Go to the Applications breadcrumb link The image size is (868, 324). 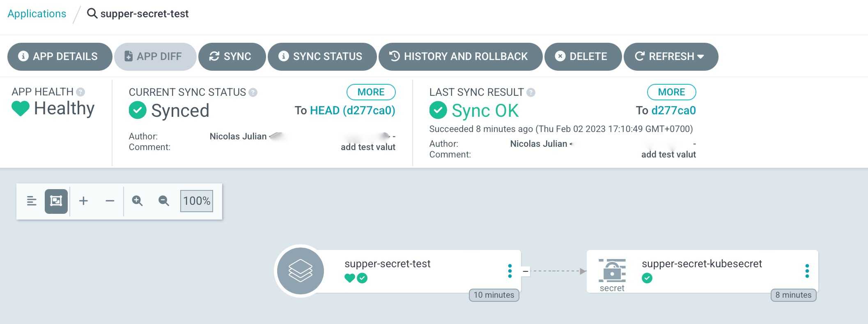pos(37,14)
